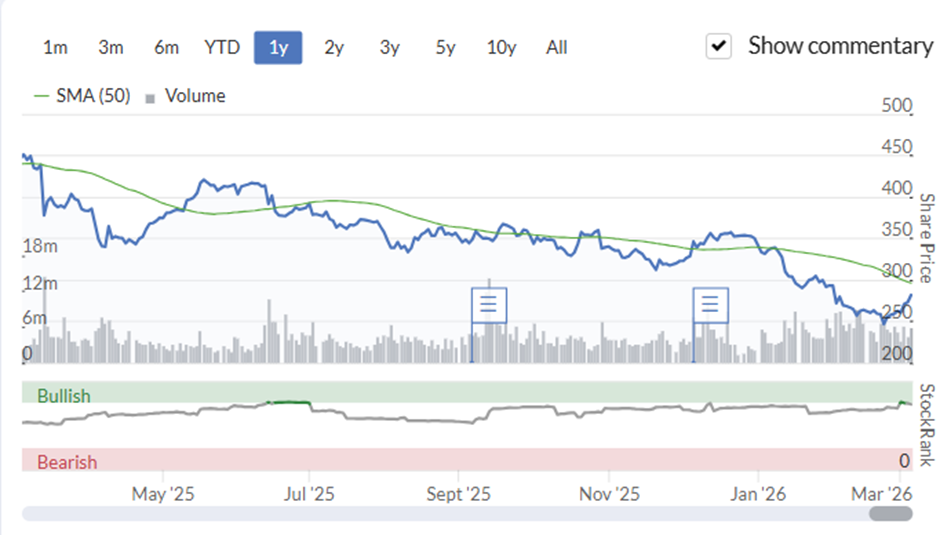The image size is (940, 535).
Task: Toggle the Volume legend entry
Action: point(186,96)
